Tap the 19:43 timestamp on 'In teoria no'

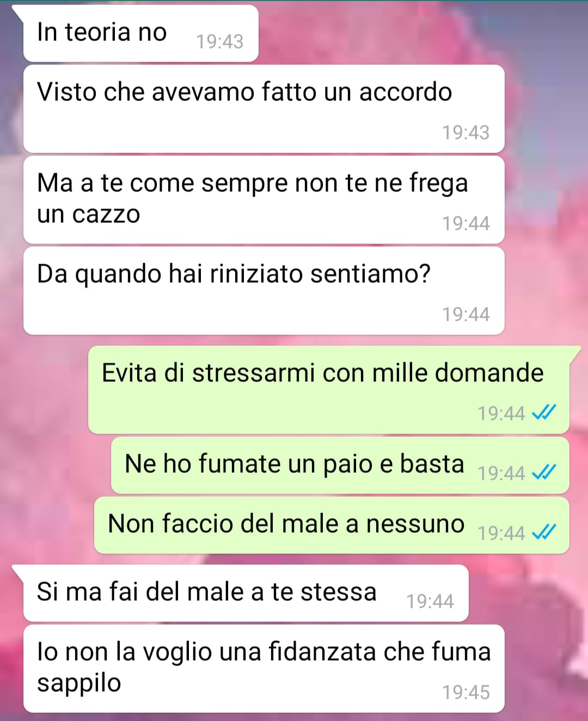(x=219, y=42)
